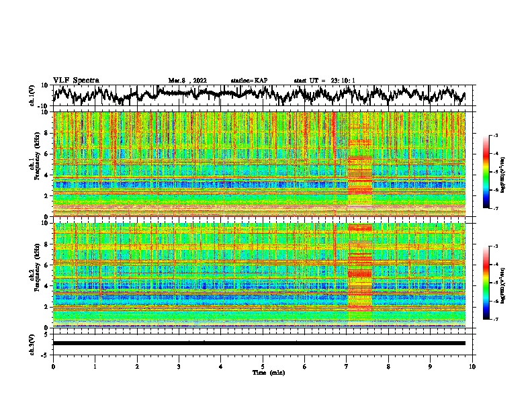Click the "7" tick on the time axis
The height and width of the screenshot is (411, 532).
coord(347,367)
